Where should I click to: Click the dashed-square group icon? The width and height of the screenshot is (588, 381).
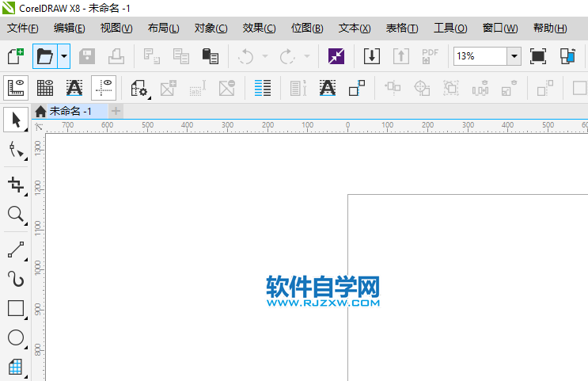(451, 88)
